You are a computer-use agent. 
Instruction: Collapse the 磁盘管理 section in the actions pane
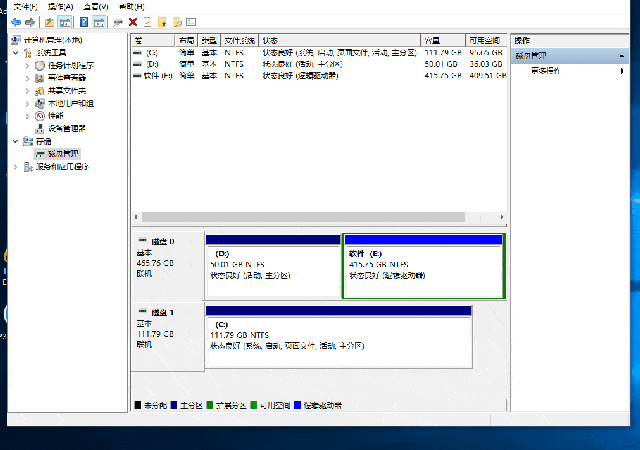tap(622, 56)
